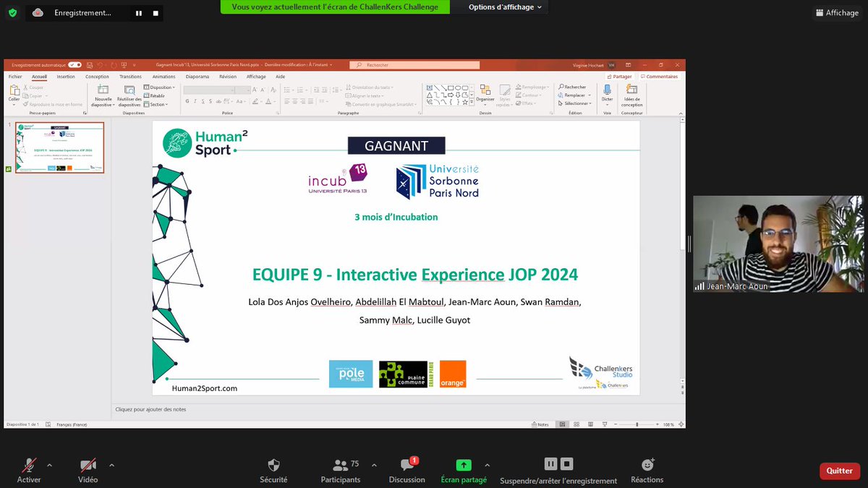Unmute microphone with Activer button

click(x=29, y=470)
